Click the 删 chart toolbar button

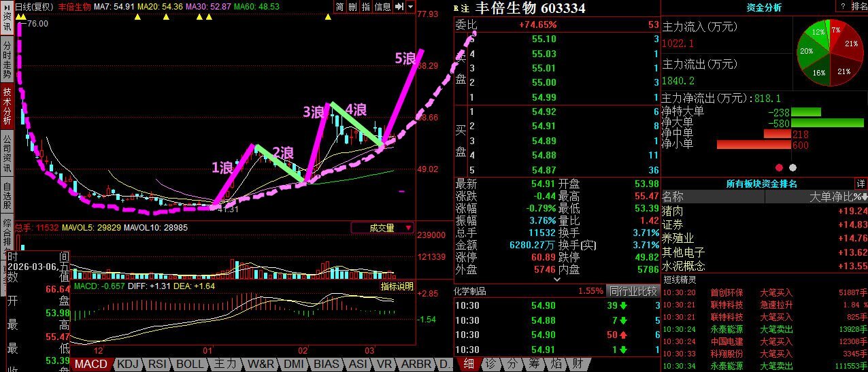(x=352, y=7)
